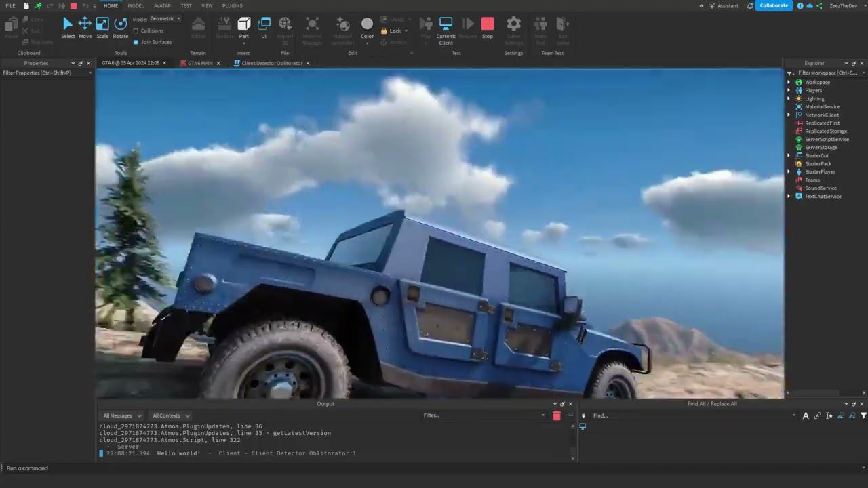Close the Explorer panel
Image resolution: width=868 pixels, height=488 pixels.
[862, 63]
